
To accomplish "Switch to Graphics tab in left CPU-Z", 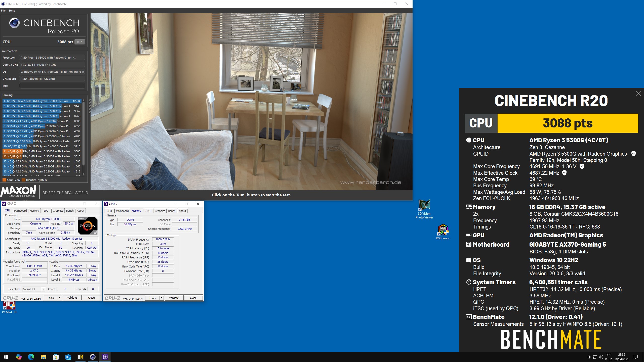I will [58, 211].
